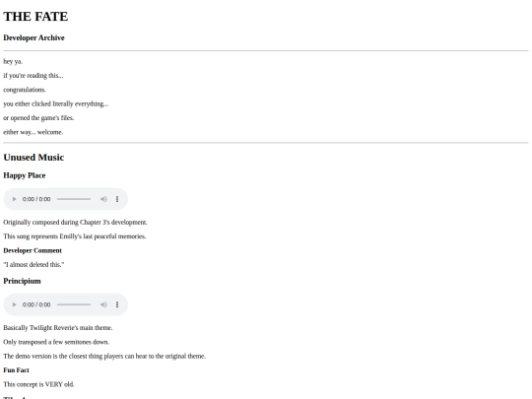The image size is (532, 399).
Task: Click the demo version sentence
Action: (104, 356)
